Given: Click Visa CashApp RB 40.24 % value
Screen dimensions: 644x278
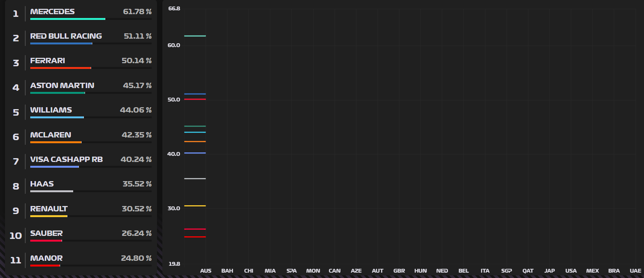Looking at the screenshot, I should pos(136,159).
